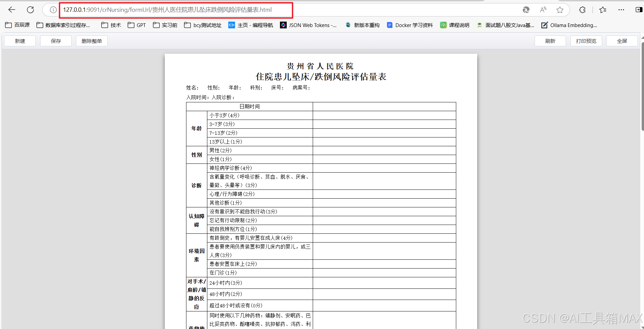This screenshot has height=329, width=644.
Task: Select the 24小时内(3分) row
Action: tap(331, 283)
